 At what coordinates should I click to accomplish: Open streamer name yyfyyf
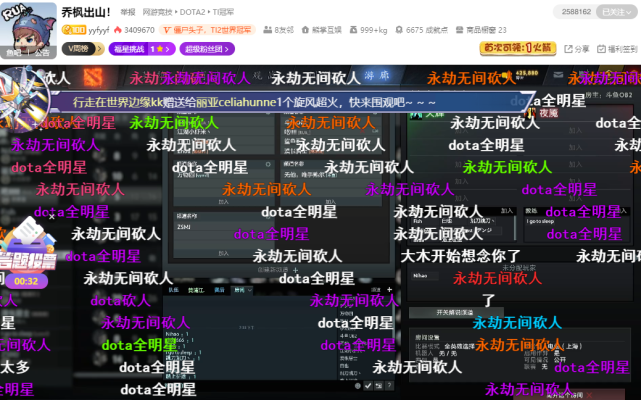pyautogui.click(x=99, y=30)
